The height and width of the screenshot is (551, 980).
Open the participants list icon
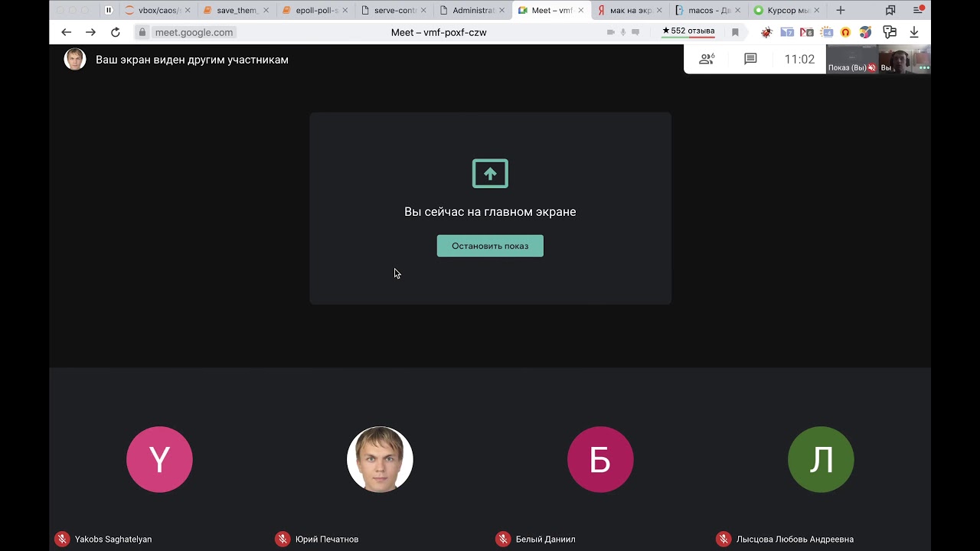tap(707, 59)
